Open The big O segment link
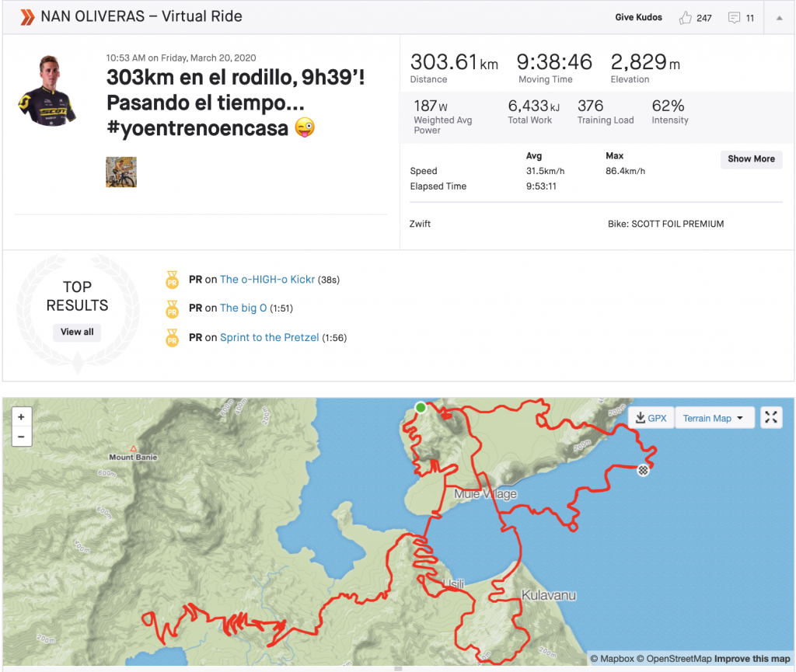The height and width of the screenshot is (672, 796). 243,308
